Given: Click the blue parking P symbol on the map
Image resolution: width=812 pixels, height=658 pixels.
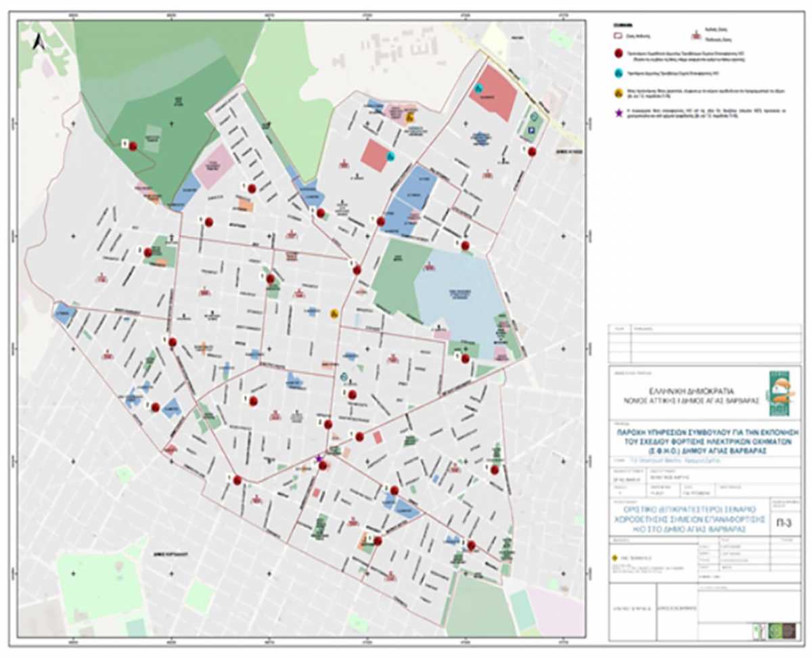Looking at the screenshot, I should click(533, 131).
